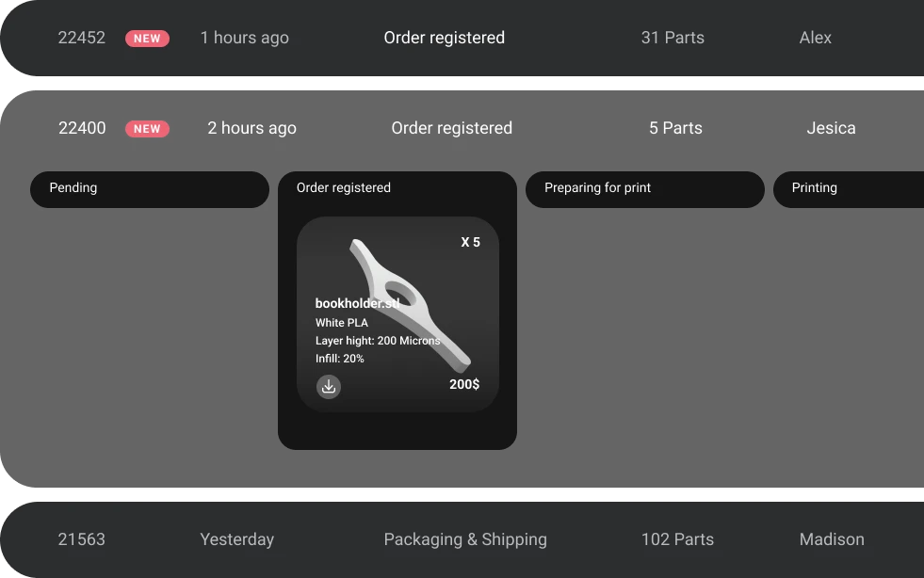
Task: Open customer Madison's details
Action: pyautogui.click(x=832, y=539)
